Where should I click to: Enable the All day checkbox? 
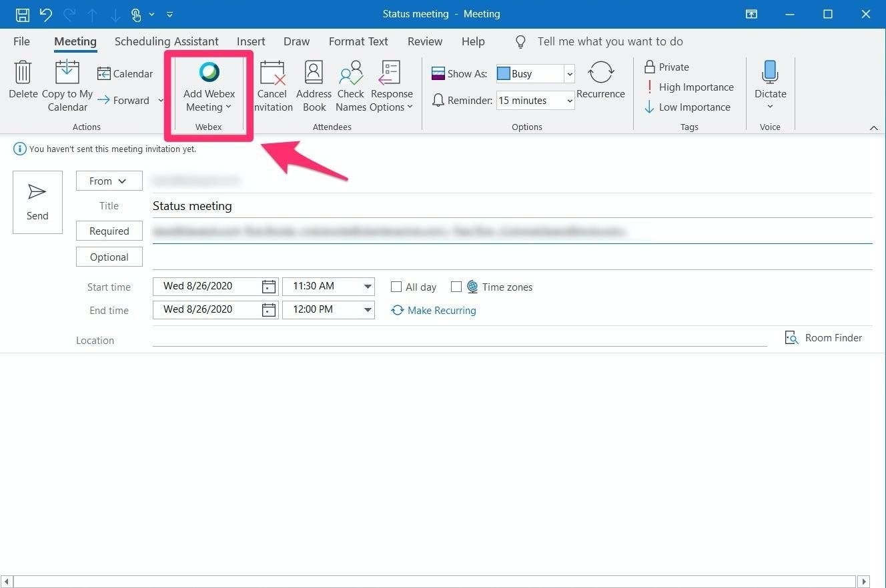pos(396,287)
